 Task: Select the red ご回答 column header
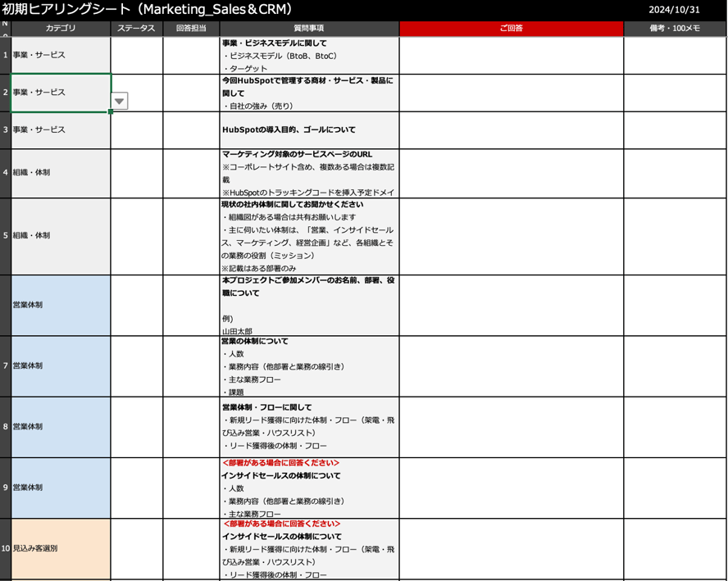(512, 29)
